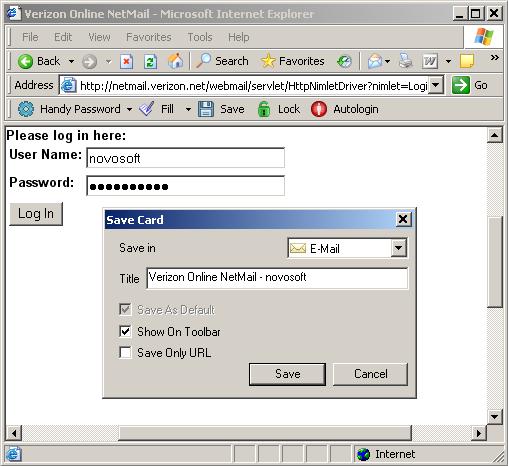The height and width of the screenshot is (466, 508).
Task: Click the horizontal scrollbar thumb
Action: click(x=265, y=433)
